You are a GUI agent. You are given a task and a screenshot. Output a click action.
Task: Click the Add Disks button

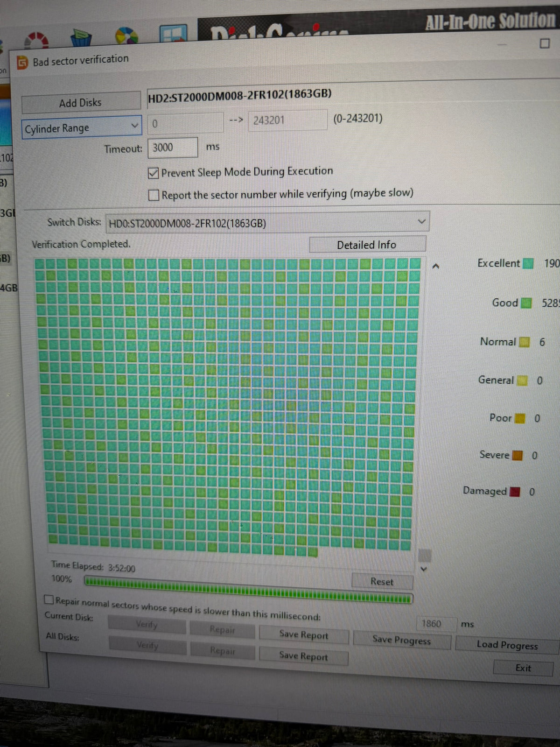pos(81,103)
